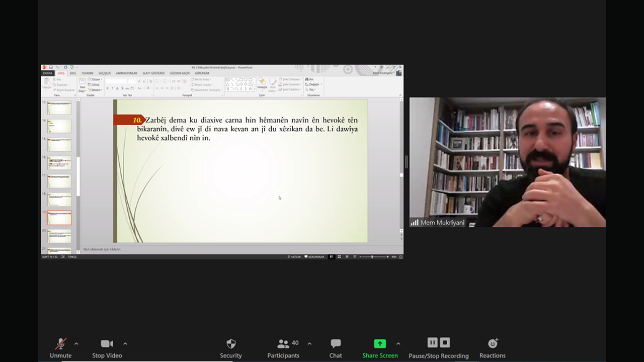Image resolution: width=644 pixels, height=362 pixels.
Task: Open the Security menu in Zoom
Action: [x=231, y=347]
